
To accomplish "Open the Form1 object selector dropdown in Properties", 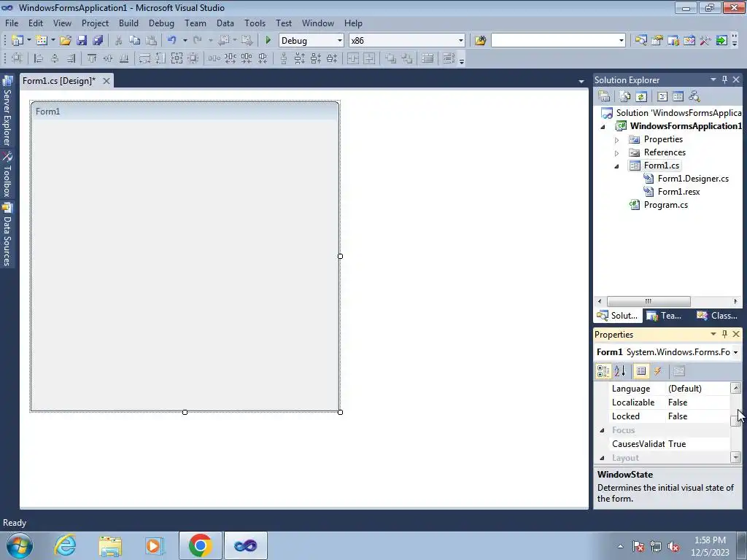I will [735, 352].
